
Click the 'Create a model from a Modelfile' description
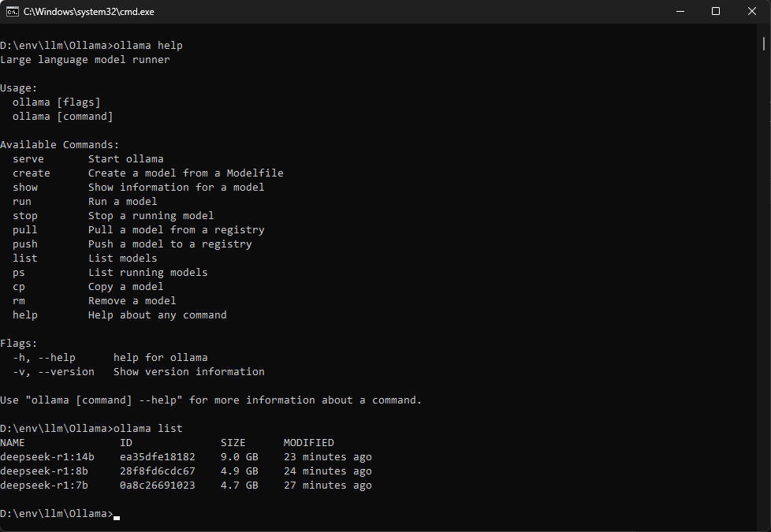[x=186, y=173]
